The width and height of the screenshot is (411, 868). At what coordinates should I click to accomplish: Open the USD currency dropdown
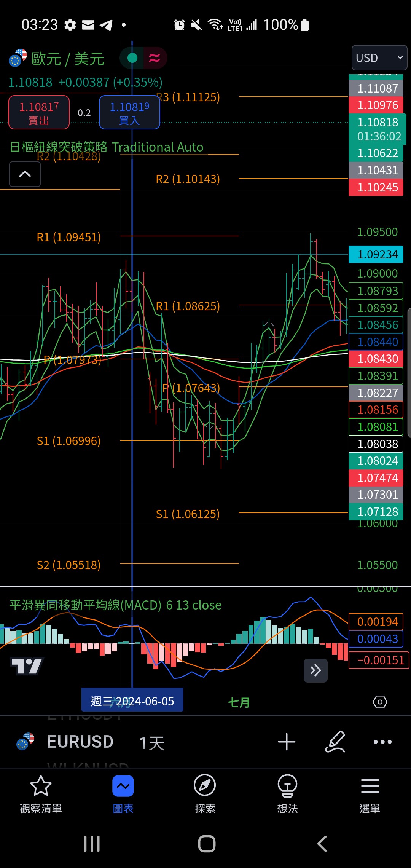point(379,58)
